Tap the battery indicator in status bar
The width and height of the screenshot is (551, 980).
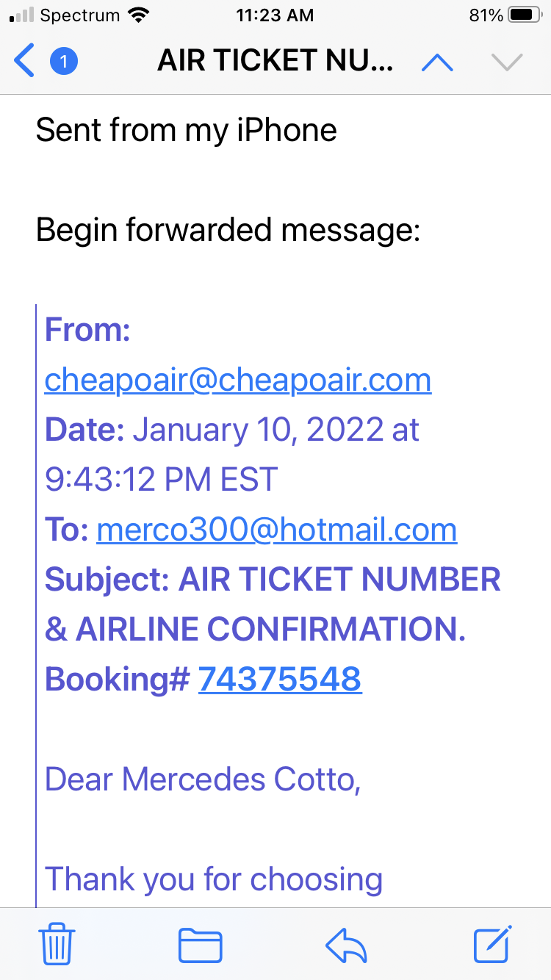(x=524, y=15)
